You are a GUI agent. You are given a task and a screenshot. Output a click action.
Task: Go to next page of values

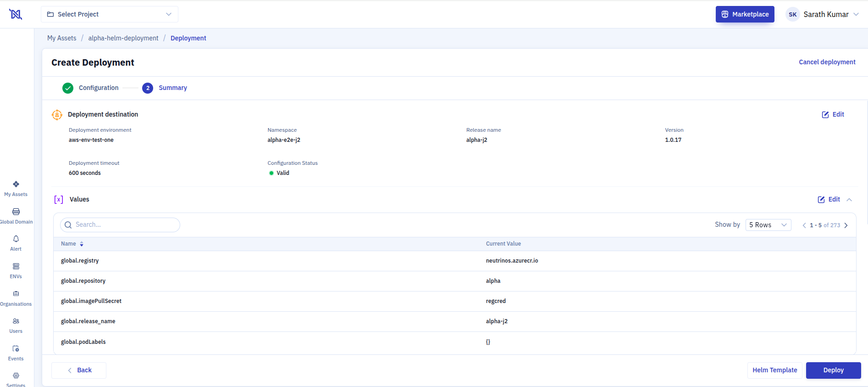pos(846,225)
